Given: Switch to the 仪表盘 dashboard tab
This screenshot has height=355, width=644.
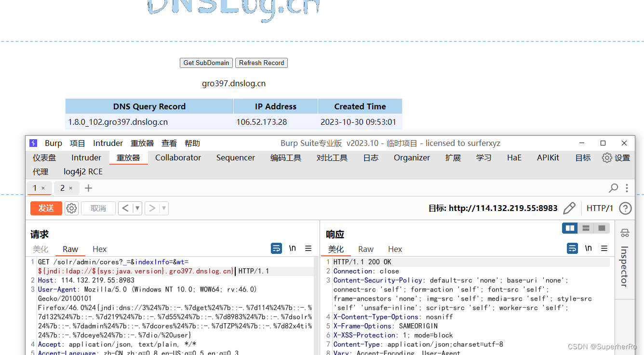Looking at the screenshot, I should (44, 158).
